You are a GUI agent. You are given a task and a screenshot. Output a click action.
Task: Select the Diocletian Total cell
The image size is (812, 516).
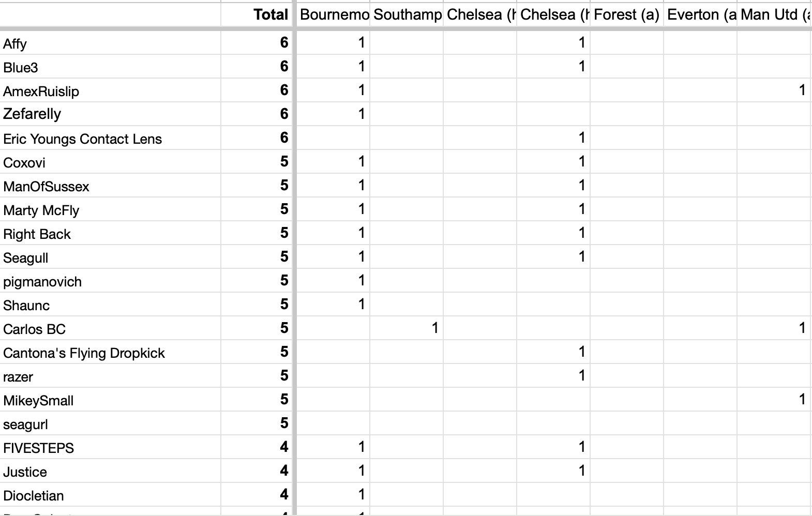(256, 495)
